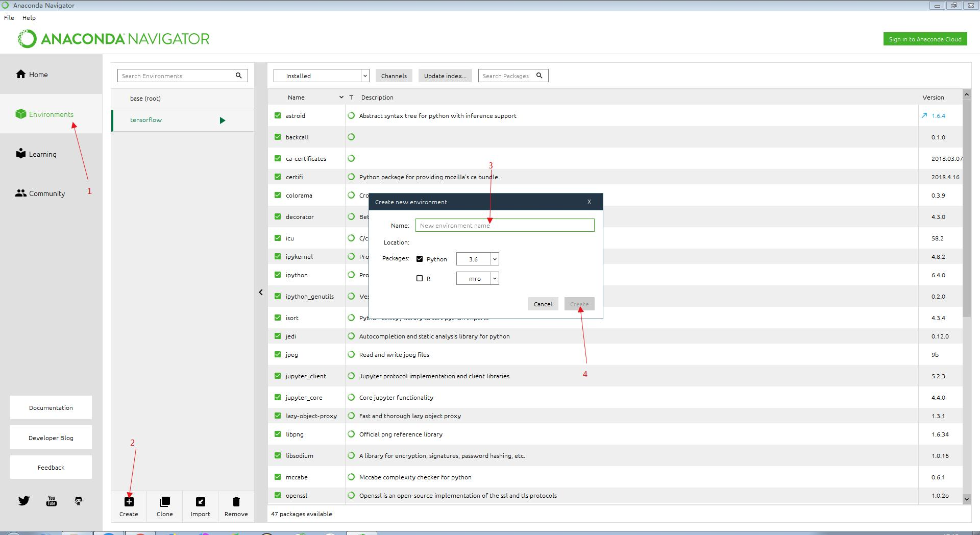Image resolution: width=980 pixels, height=535 pixels.
Task: Open the Python version 3.6 dropdown
Action: [477, 259]
